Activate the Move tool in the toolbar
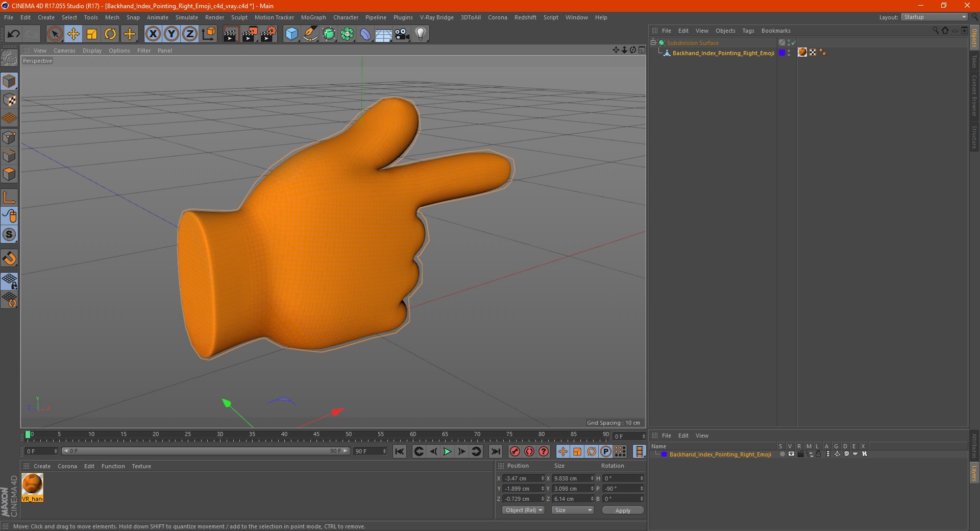The image size is (980, 531). [73, 34]
